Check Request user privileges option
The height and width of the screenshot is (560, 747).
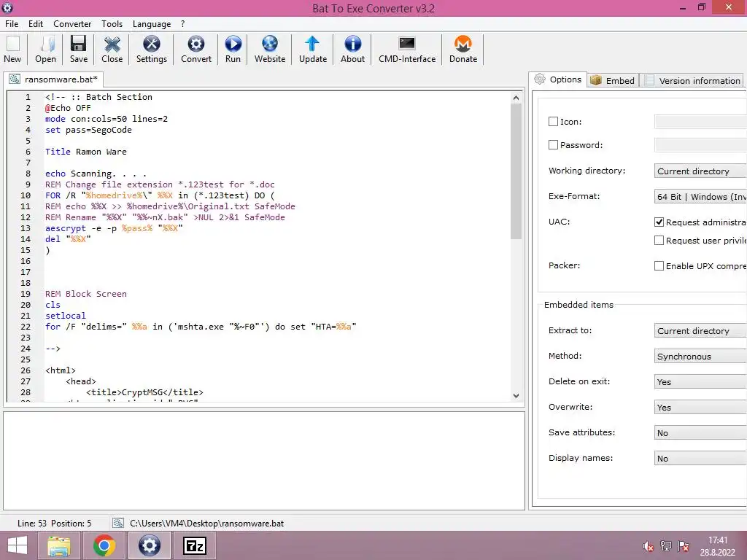coord(659,241)
